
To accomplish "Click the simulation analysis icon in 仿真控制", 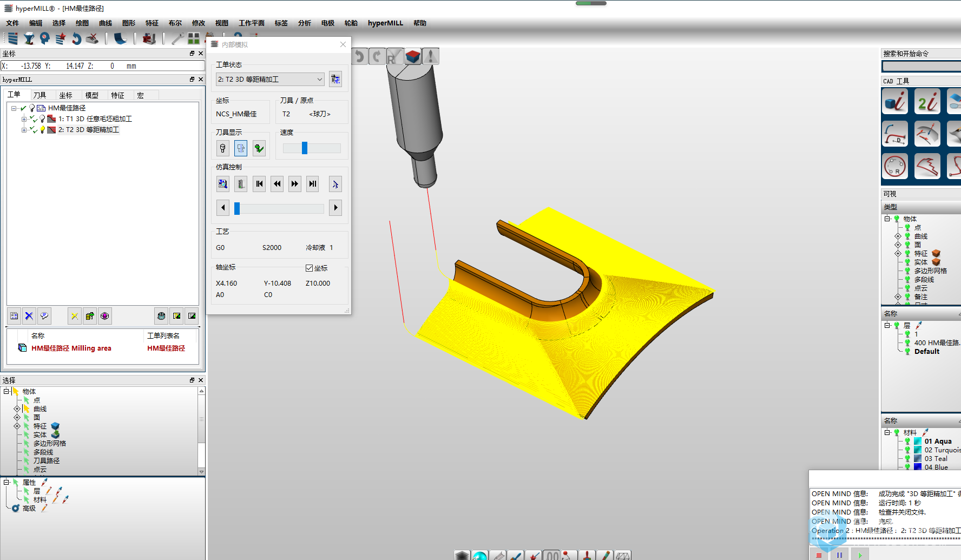I will click(222, 184).
